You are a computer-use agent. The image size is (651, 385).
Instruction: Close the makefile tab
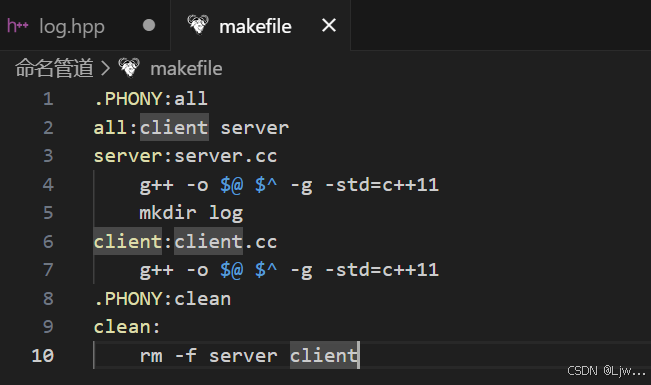[x=329, y=26]
